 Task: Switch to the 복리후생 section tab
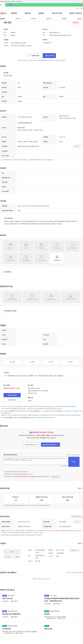point(49,19)
